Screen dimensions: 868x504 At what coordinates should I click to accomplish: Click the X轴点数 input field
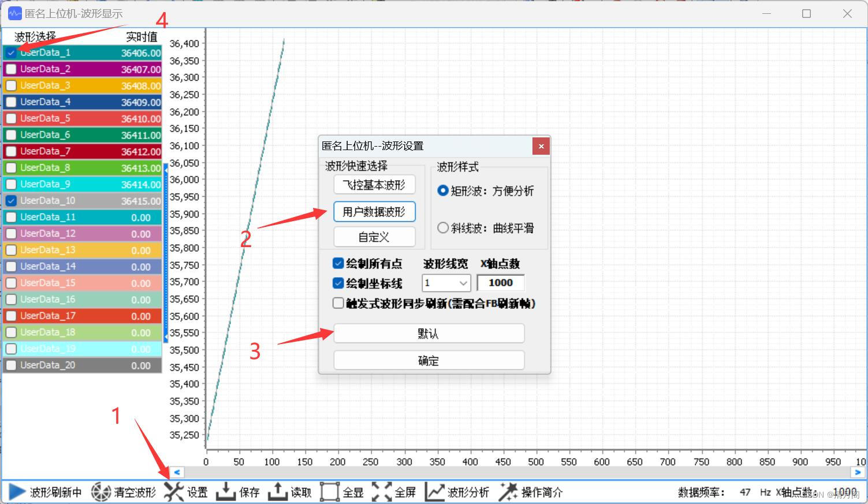click(501, 283)
